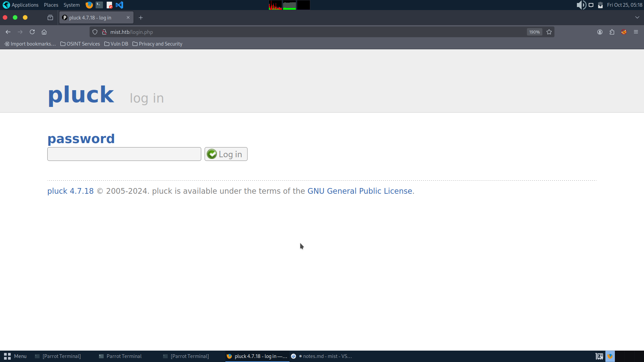Image resolution: width=644 pixels, height=362 pixels.
Task: Open VS Code from the top panel launcher
Action: coord(120,5)
